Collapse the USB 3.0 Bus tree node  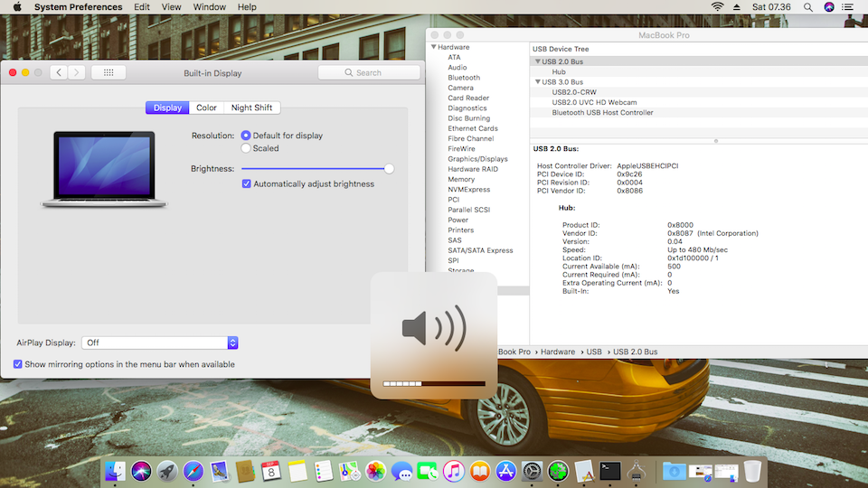[539, 82]
